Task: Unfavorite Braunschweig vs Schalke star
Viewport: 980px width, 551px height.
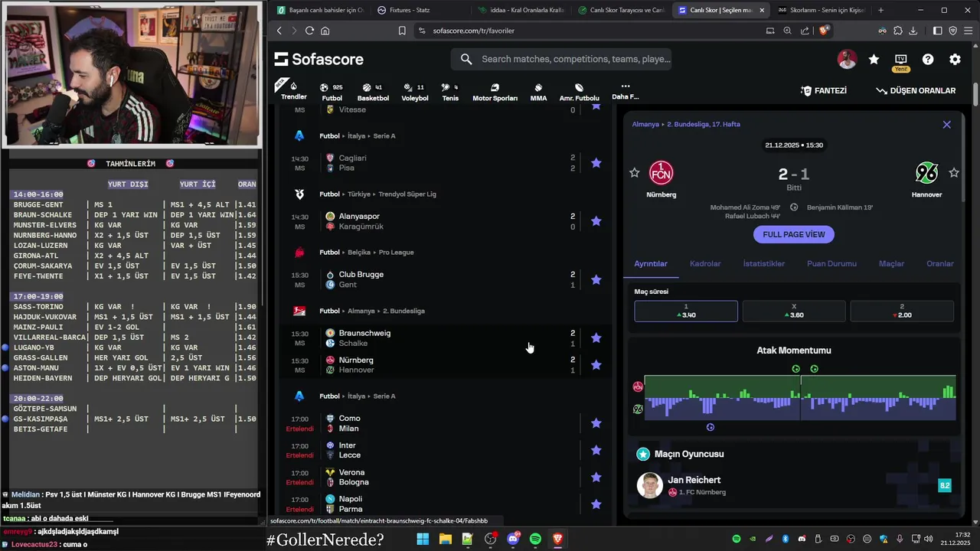Action: coord(596,338)
